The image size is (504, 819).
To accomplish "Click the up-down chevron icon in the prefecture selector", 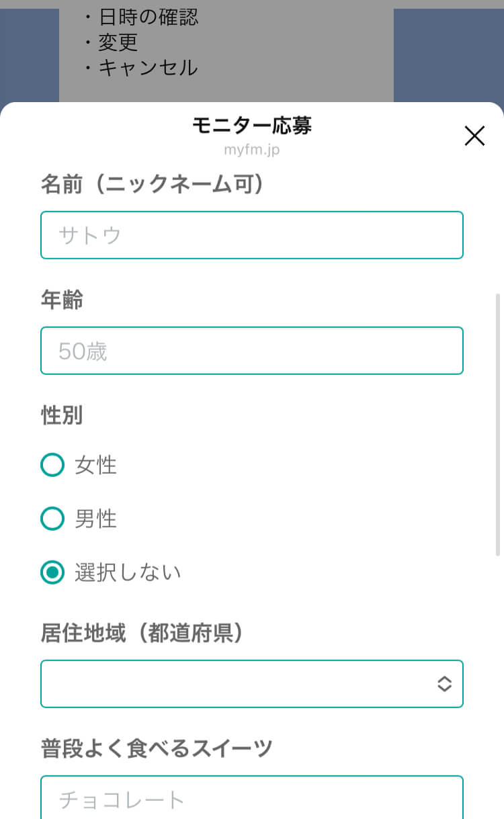I will (444, 684).
